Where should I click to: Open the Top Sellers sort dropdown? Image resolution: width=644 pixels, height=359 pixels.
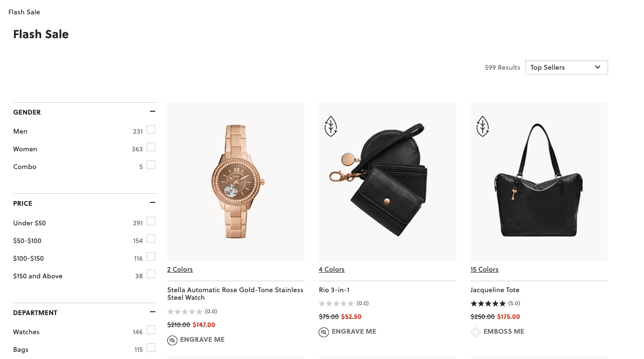[567, 67]
